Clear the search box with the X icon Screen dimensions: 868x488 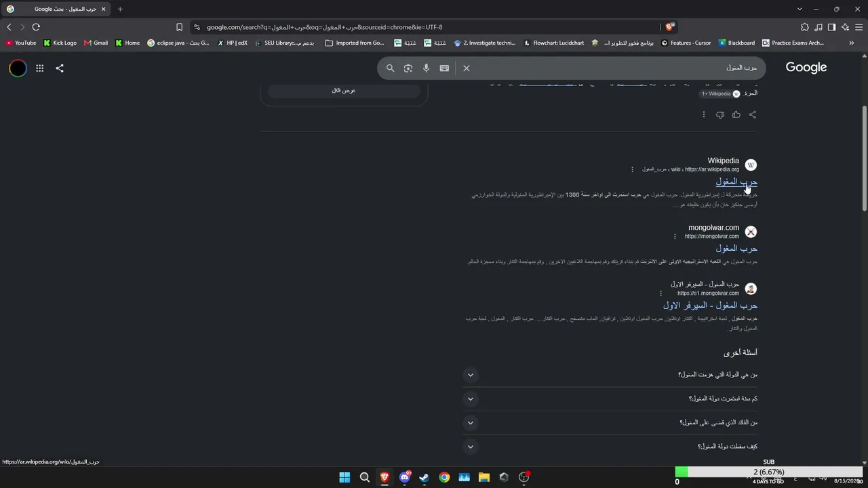tap(467, 68)
